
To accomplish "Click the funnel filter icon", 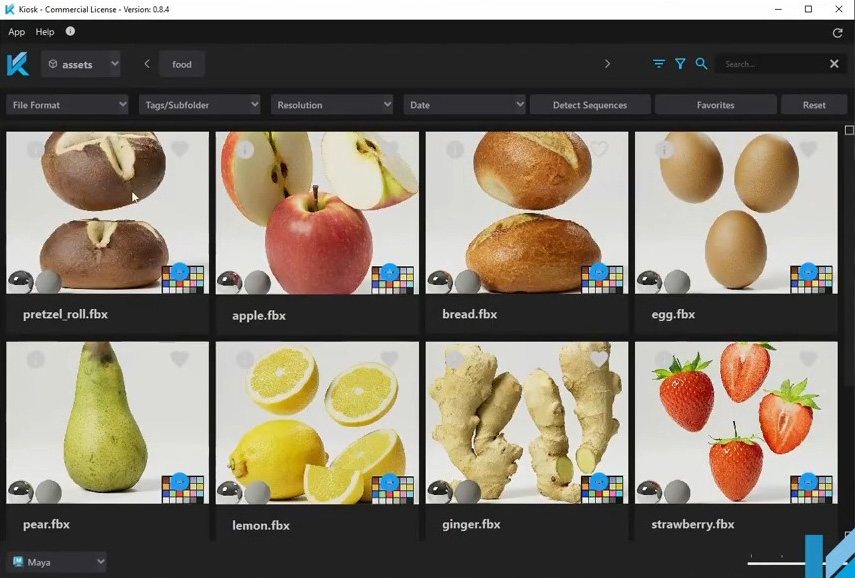I will click(x=680, y=64).
